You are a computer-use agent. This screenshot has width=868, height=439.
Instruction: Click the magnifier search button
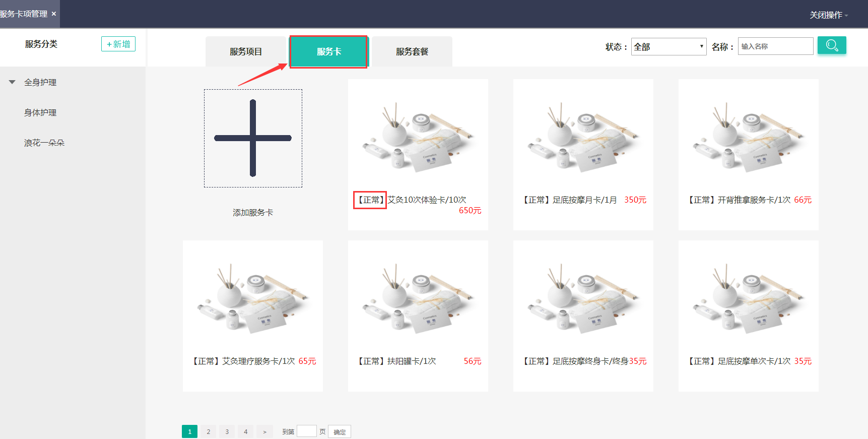(x=831, y=45)
